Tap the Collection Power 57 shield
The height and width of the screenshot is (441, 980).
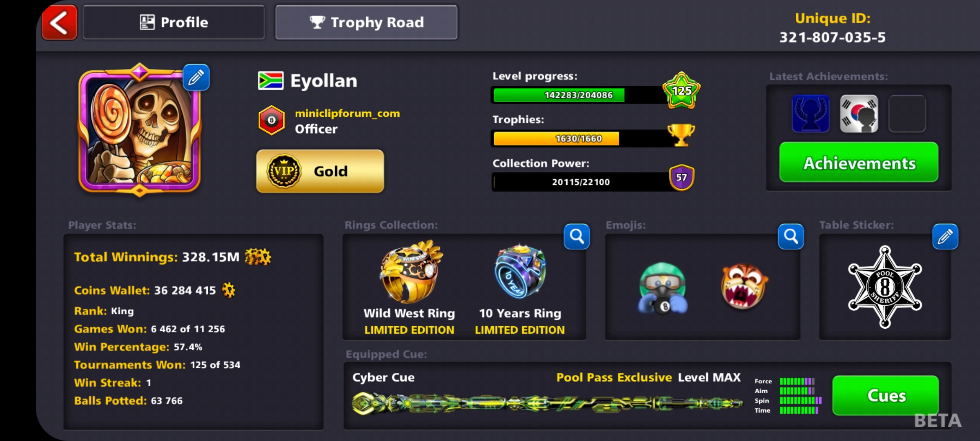point(682,178)
